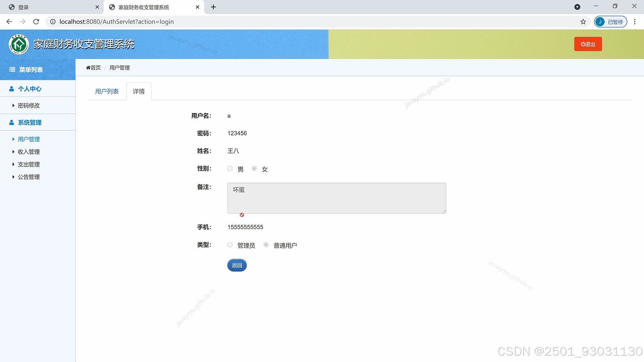Click the arrow beside 公告管理
This screenshot has width=644, height=362.
[13, 177]
